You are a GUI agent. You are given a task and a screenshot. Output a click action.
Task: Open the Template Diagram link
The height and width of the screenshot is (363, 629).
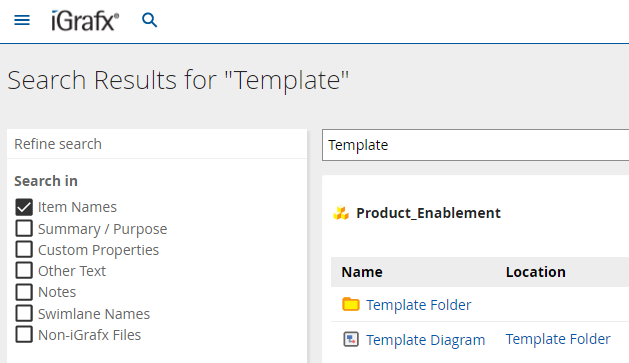(426, 340)
